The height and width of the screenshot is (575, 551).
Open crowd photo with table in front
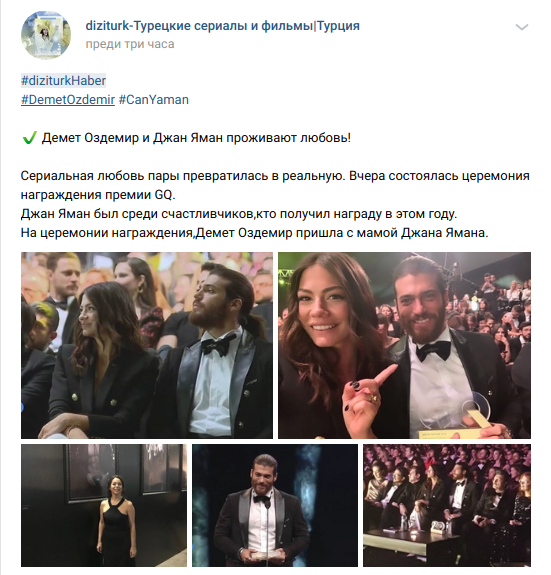pos(447,505)
